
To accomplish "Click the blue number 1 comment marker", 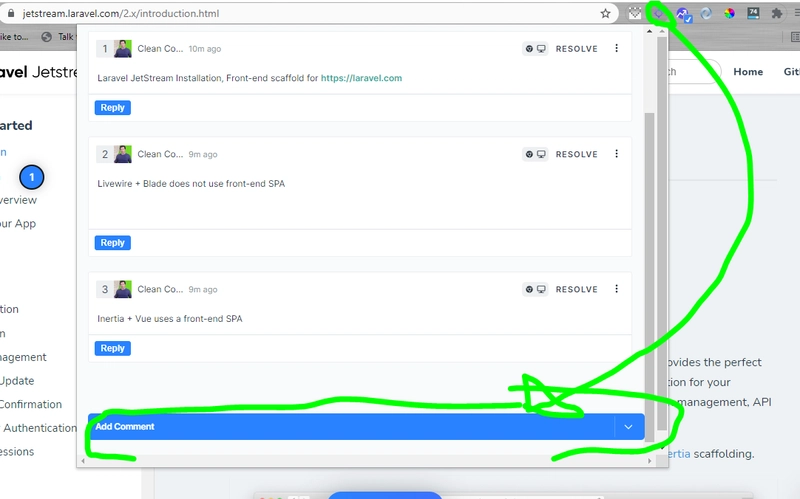I will pyautogui.click(x=32, y=177).
